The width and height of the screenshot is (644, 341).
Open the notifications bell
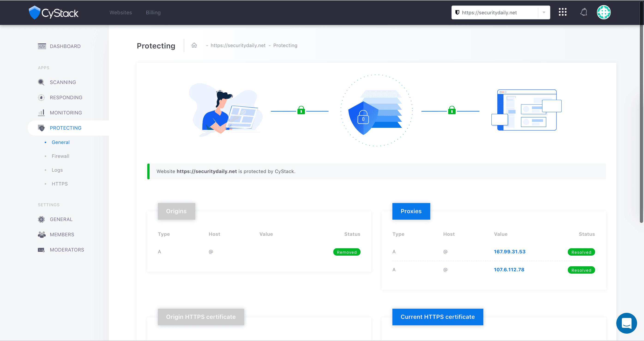click(584, 12)
